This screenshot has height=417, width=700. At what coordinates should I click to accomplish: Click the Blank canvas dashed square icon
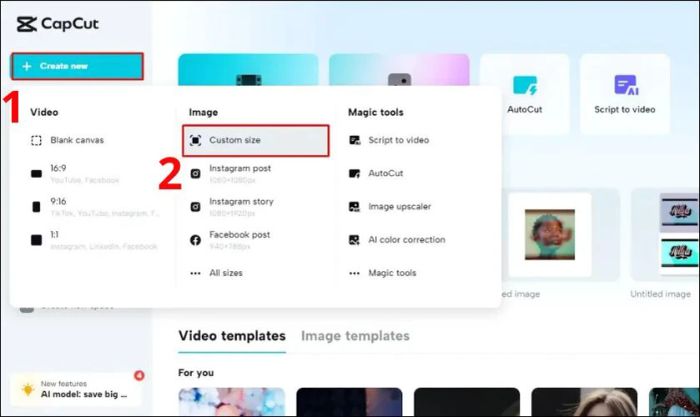(x=36, y=141)
